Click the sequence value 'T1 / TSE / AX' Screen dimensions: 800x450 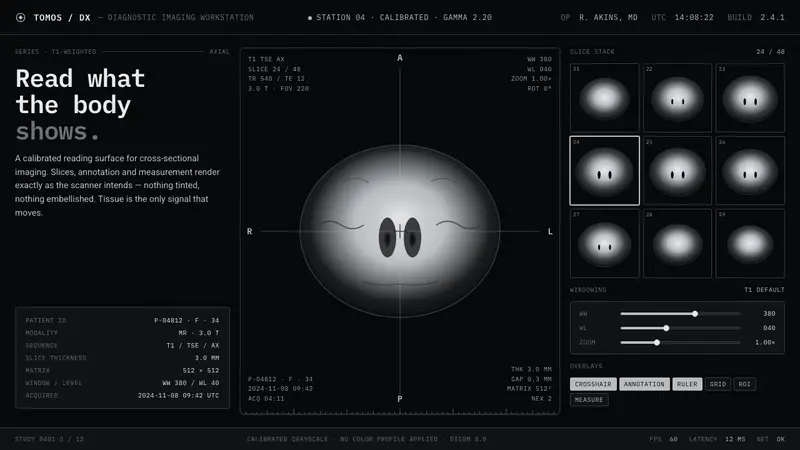point(193,345)
